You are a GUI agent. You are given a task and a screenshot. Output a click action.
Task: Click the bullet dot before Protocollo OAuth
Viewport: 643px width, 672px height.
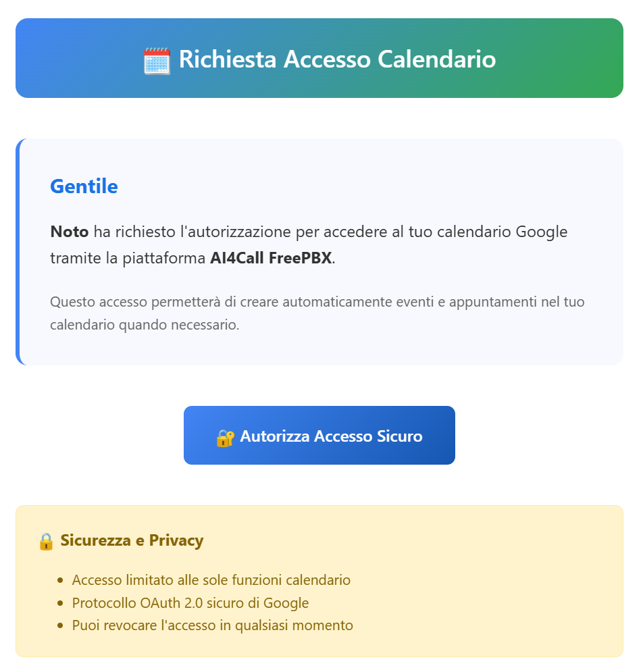click(x=60, y=603)
